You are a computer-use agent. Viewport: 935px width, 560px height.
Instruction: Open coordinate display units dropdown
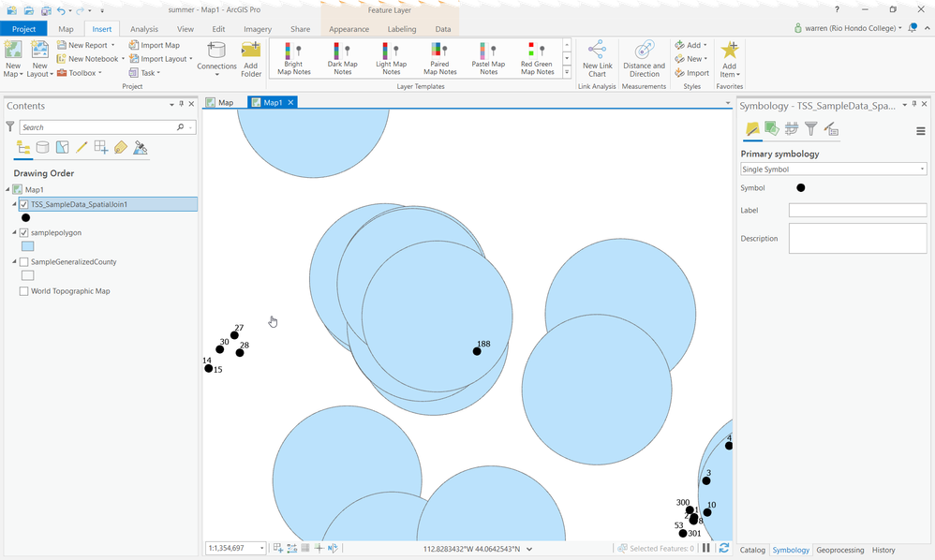[x=529, y=549]
